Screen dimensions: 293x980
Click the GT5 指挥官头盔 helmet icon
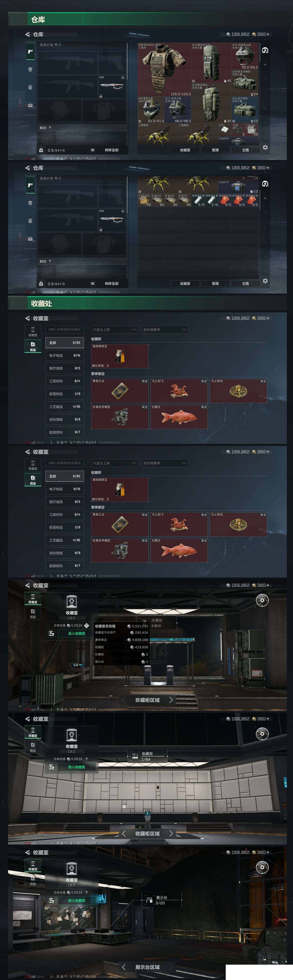pyautogui.click(x=245, y=56)
